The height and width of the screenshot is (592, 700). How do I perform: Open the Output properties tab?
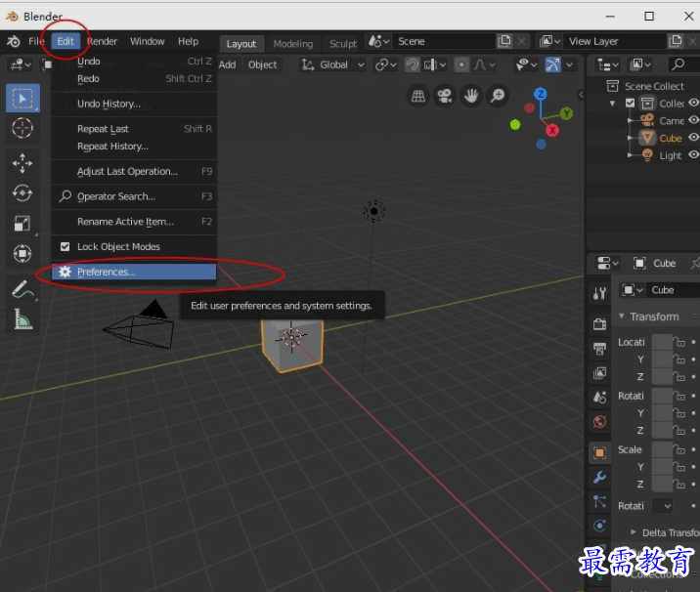tap(599, 348)
